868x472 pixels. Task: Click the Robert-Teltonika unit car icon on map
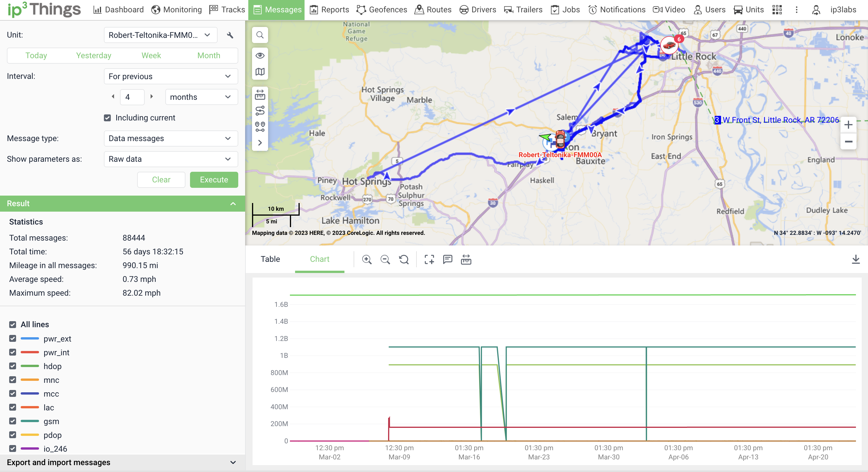560,139
